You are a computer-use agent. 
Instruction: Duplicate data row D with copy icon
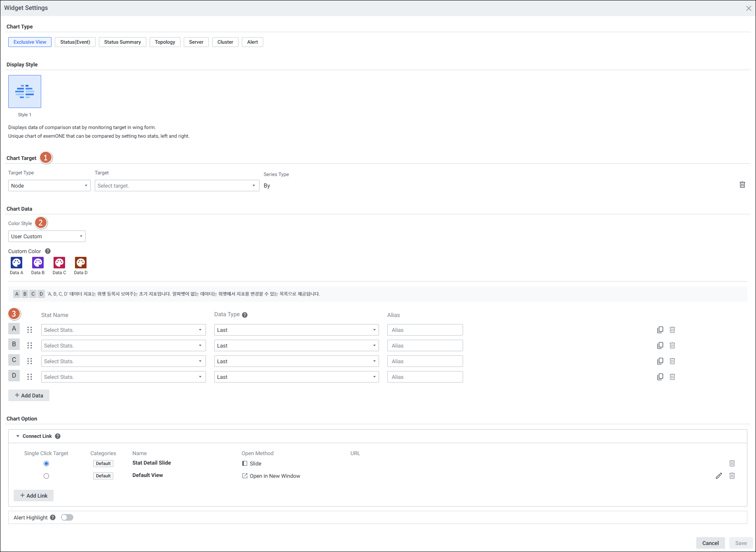[x=660, y=377]
